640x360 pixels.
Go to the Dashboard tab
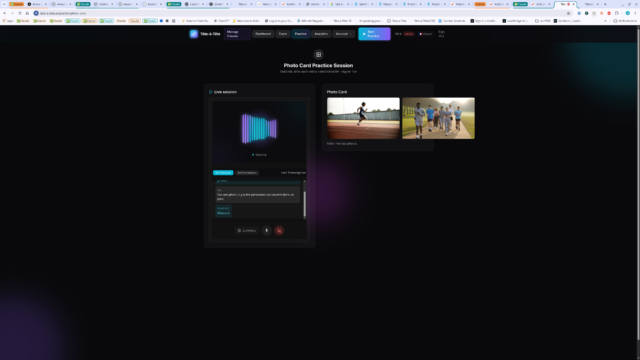click(263, 34)
